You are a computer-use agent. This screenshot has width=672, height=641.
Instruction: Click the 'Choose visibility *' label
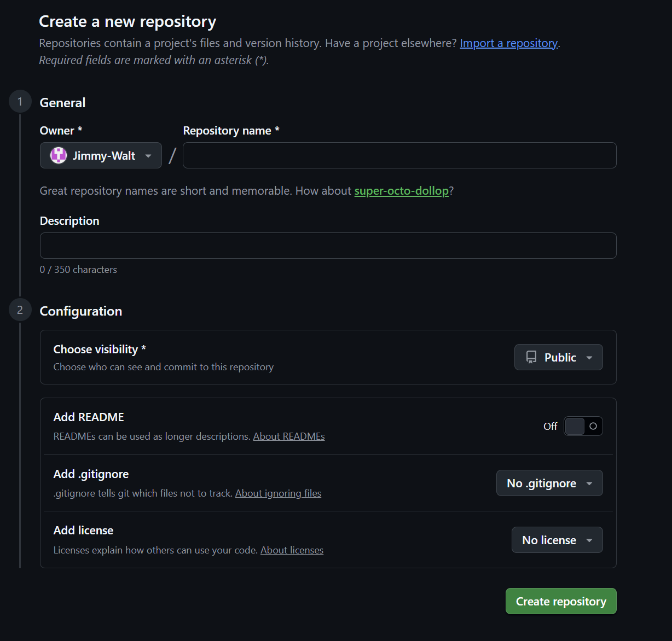tap(100, 349)
